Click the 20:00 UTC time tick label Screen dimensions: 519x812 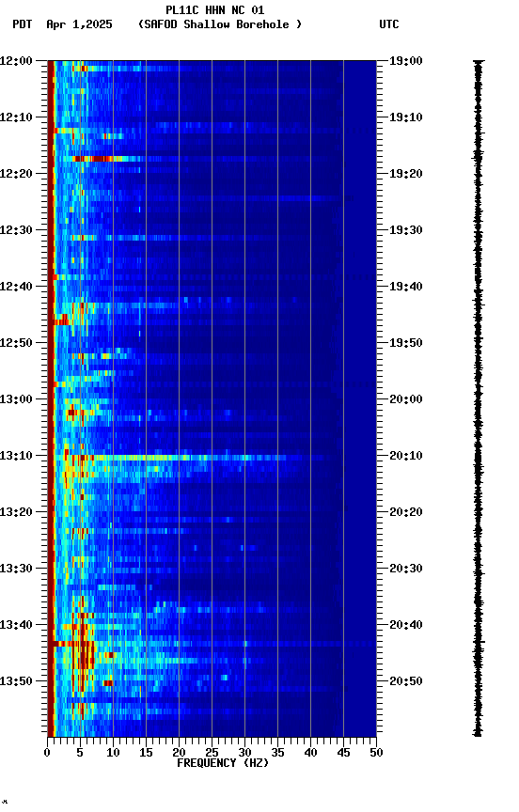click(x=406, y=399)
